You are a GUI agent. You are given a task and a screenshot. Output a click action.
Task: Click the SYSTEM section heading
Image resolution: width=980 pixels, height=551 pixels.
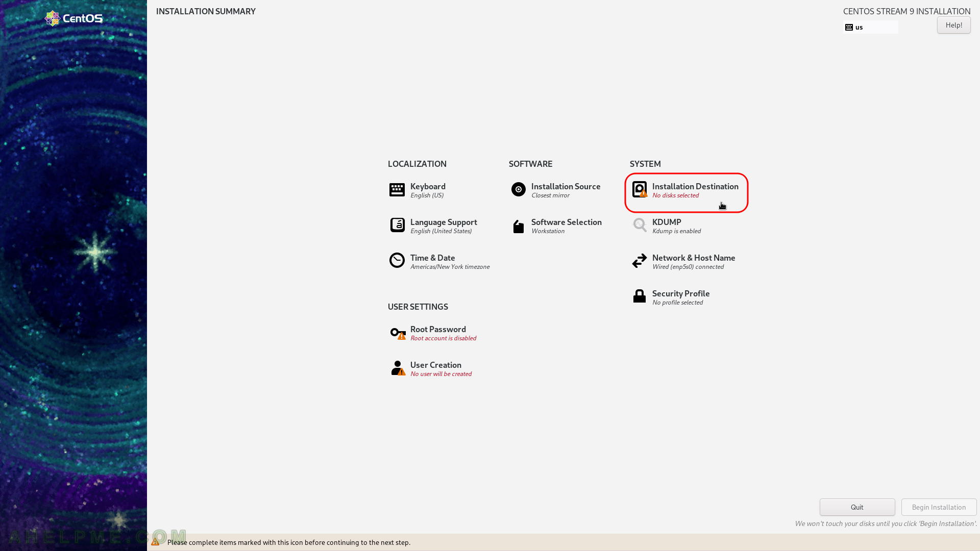point(645,164)
